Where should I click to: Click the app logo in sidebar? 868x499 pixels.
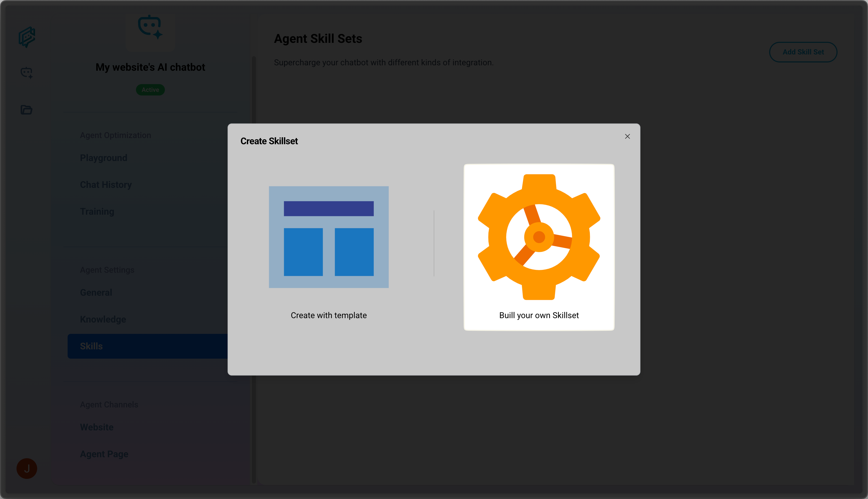point(27,37)
